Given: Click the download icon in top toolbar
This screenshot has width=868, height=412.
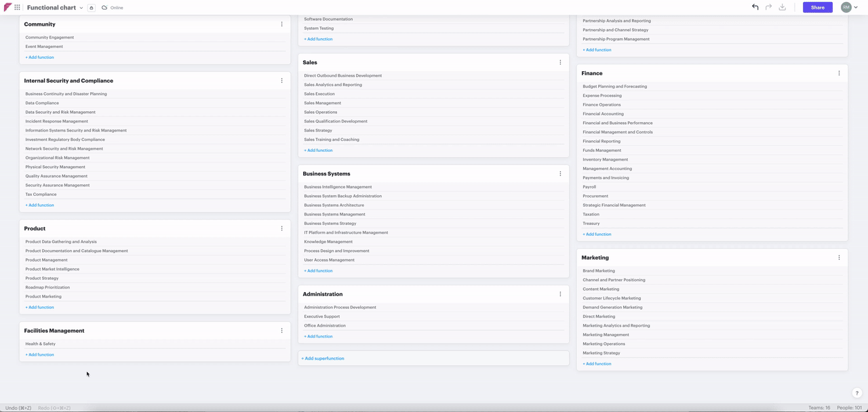Looking at the screenshot, I should pos(782,7).
